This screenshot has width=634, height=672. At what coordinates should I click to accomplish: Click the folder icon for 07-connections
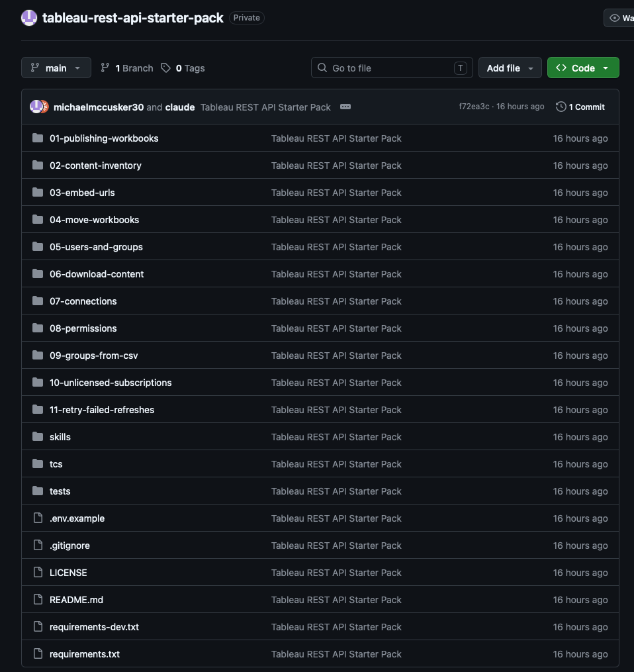[x=38, y=301]
